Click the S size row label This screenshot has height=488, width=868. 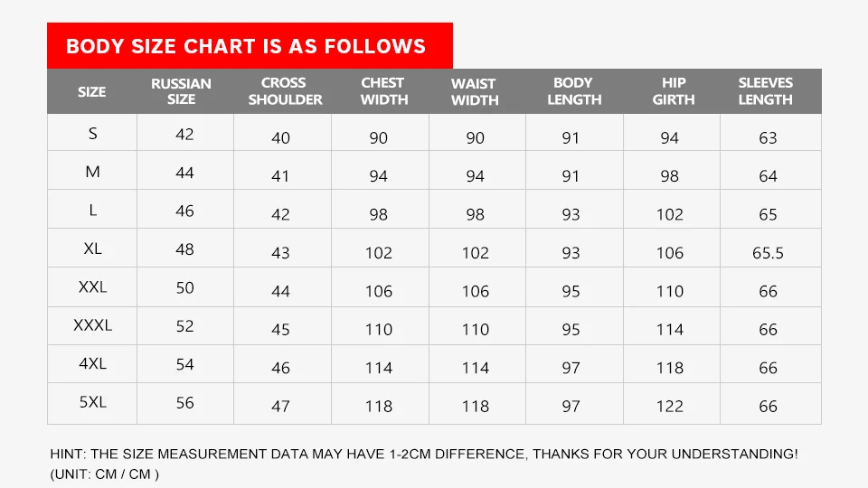[92, 134]
